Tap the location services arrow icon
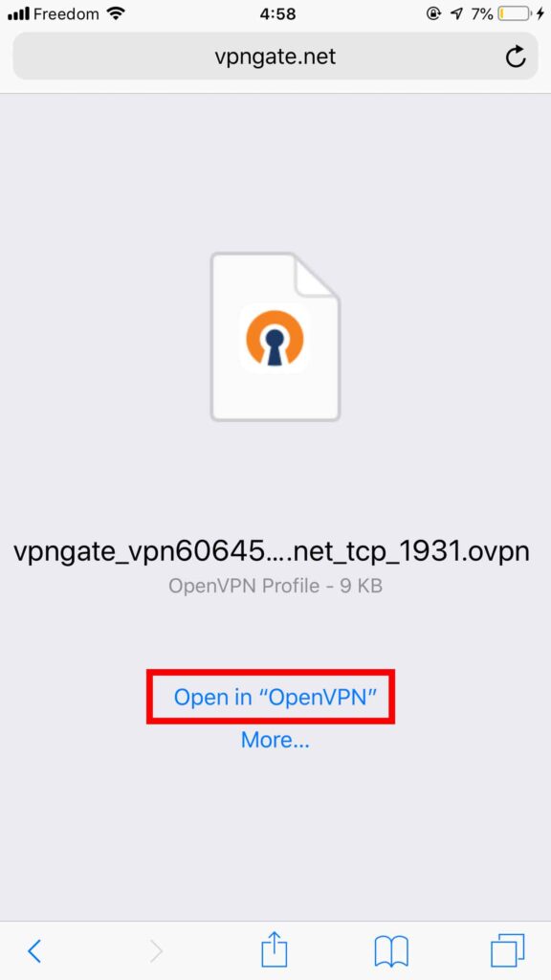The height and width of the screenshot is (980, 551). tap(456, 13)
